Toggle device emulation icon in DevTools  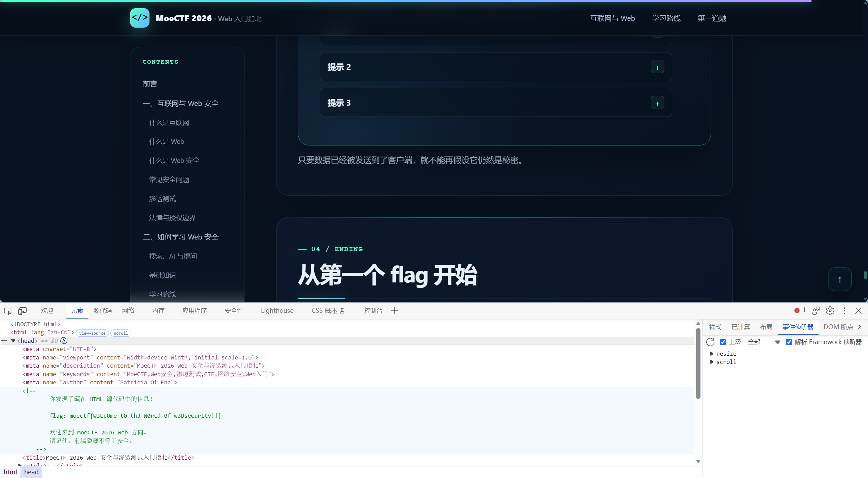(x=22, y=311)
